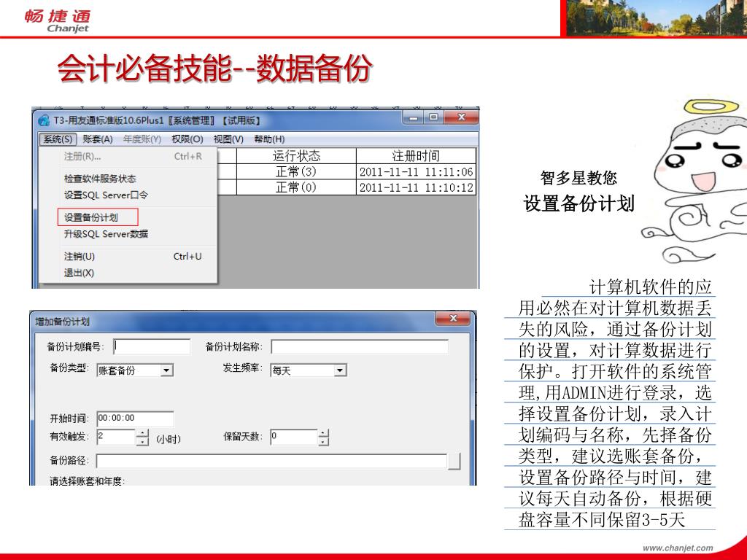Image resolution: width=747 pixels, height=560 pixels.
Task: Open the www.chanjet.com link
Action: (678, 548)
